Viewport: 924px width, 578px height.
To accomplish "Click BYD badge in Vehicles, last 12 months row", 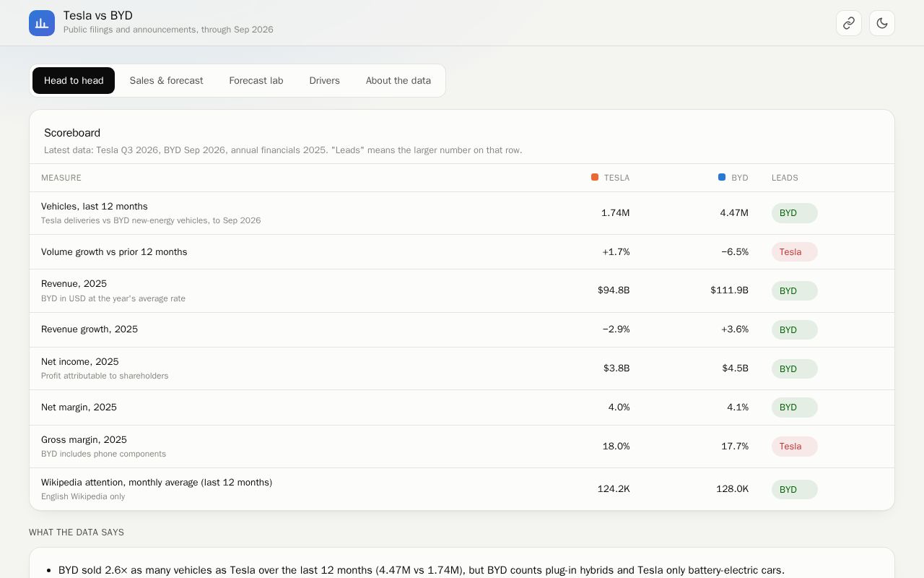I will coord(794,213).
